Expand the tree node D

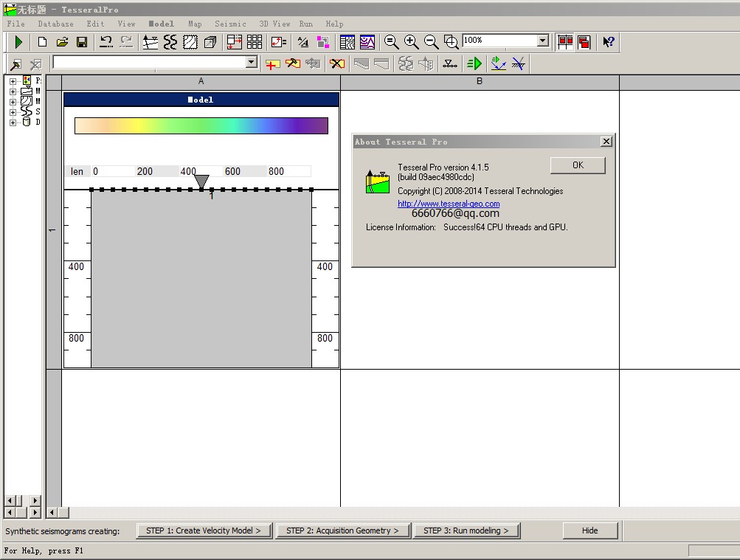(13, 122)
